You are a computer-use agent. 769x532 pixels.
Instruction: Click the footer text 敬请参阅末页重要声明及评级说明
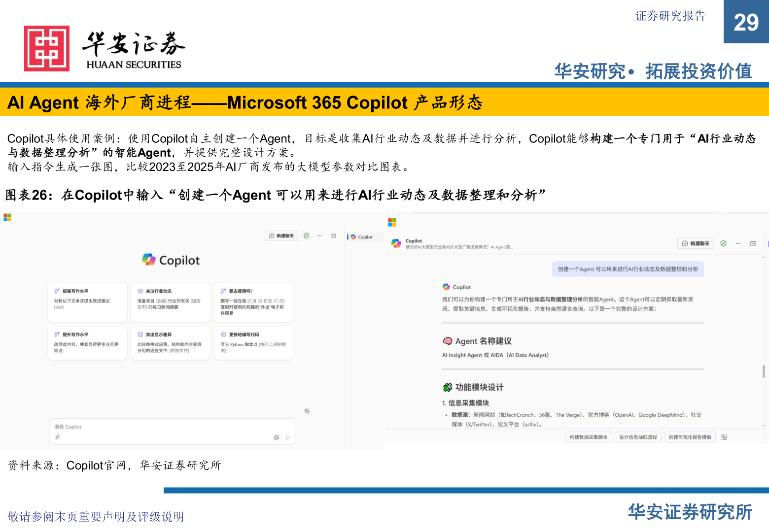(x=96, y=516)
